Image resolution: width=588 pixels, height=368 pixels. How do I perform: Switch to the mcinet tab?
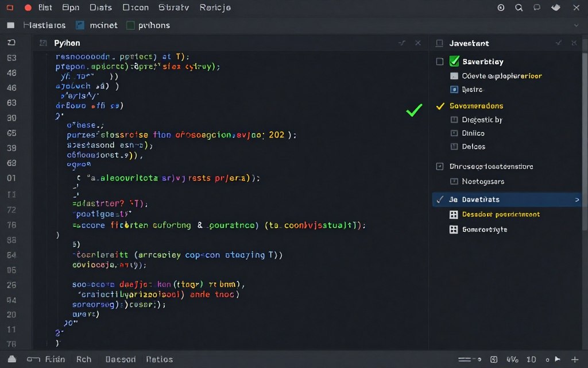coord(103,25)
